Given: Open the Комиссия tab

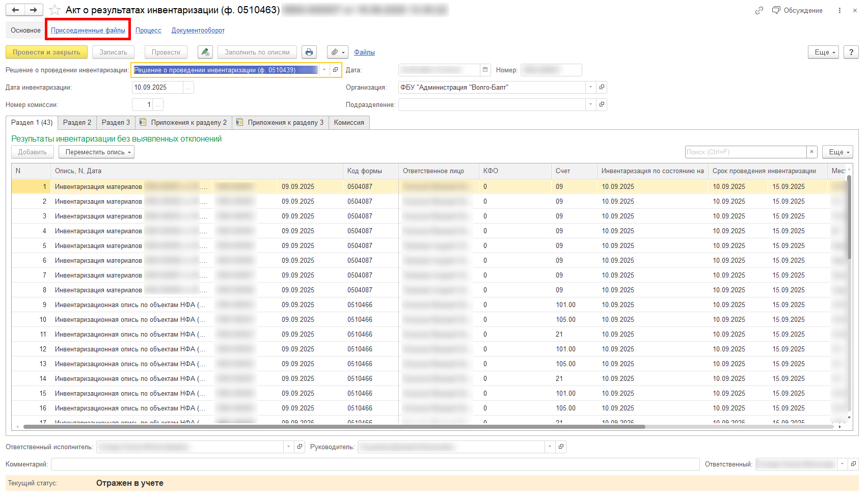Looking at the screenshot, I should 349,123.
